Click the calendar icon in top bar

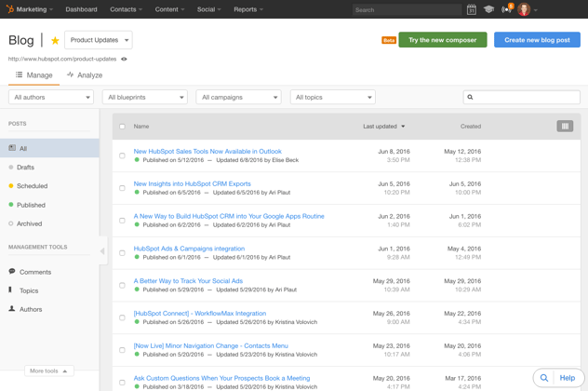(x=472, y=9)
